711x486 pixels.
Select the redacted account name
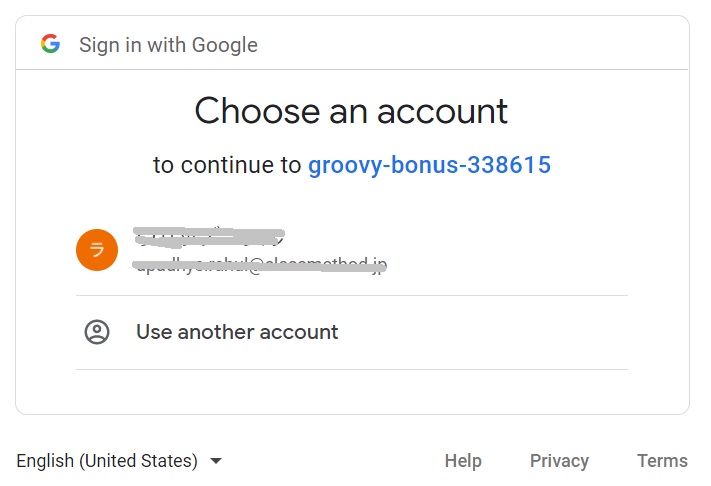click(209, 237)
